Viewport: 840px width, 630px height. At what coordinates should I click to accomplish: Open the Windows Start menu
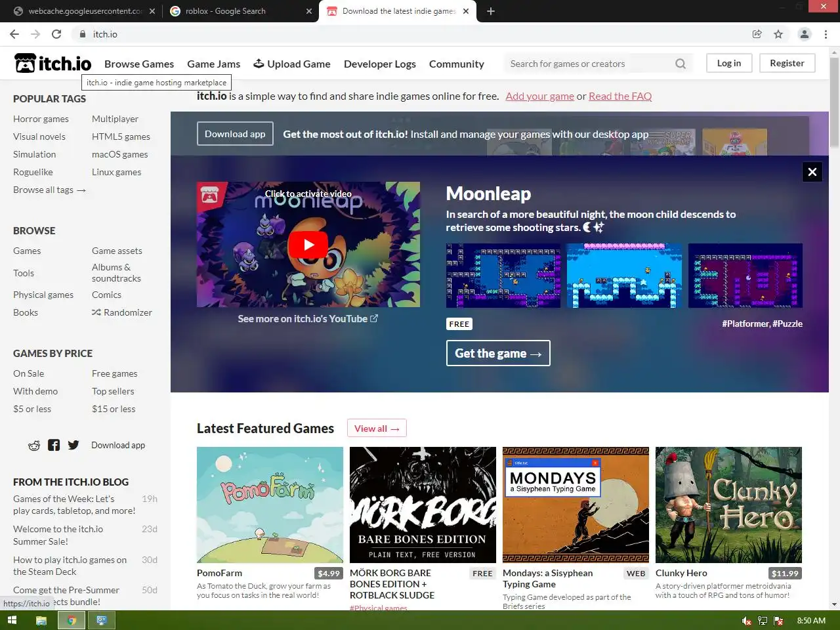11,620
